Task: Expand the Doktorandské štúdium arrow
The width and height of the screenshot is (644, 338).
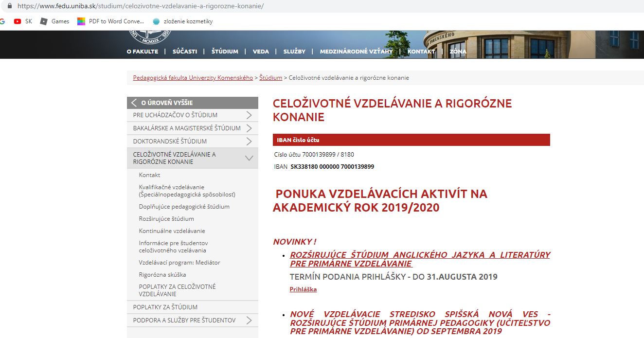Action: pos(249,142)
